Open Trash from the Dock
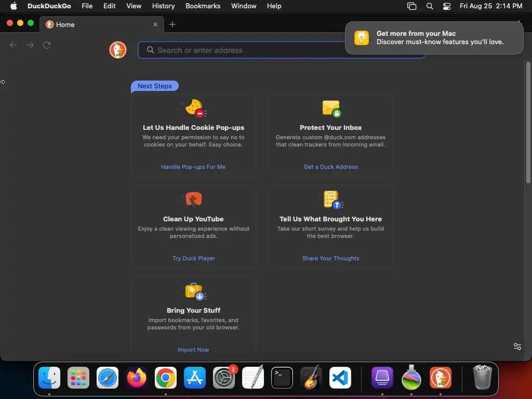Image resolution: width=532 pixels, height=399 pixels. 482,377
